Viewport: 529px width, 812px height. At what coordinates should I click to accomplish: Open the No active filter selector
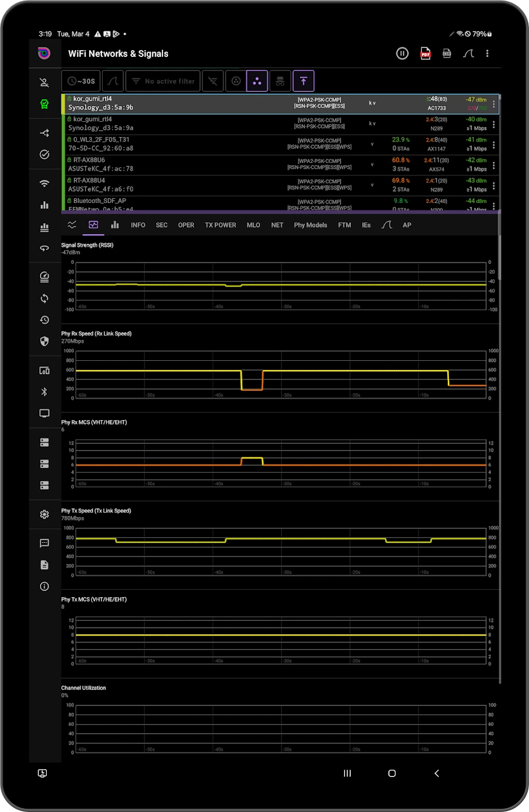tap(163, 81)
